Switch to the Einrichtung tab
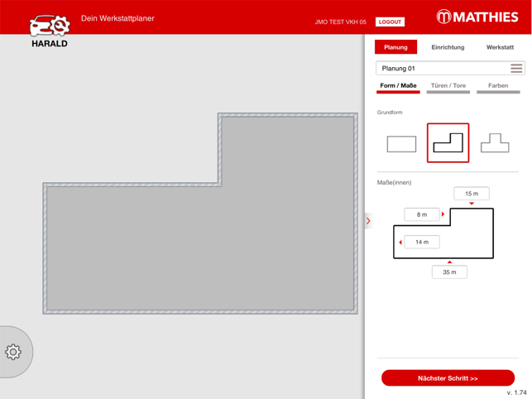The image size is (532, 399). point(448,47)
